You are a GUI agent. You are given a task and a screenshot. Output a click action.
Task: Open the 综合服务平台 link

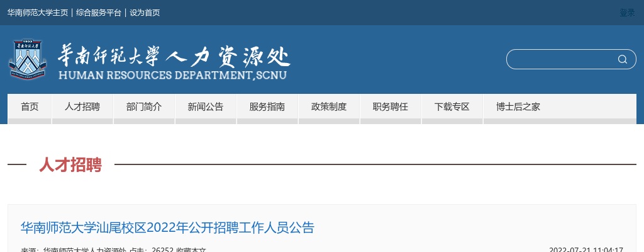pyautogui.click(x=99, y=13)
